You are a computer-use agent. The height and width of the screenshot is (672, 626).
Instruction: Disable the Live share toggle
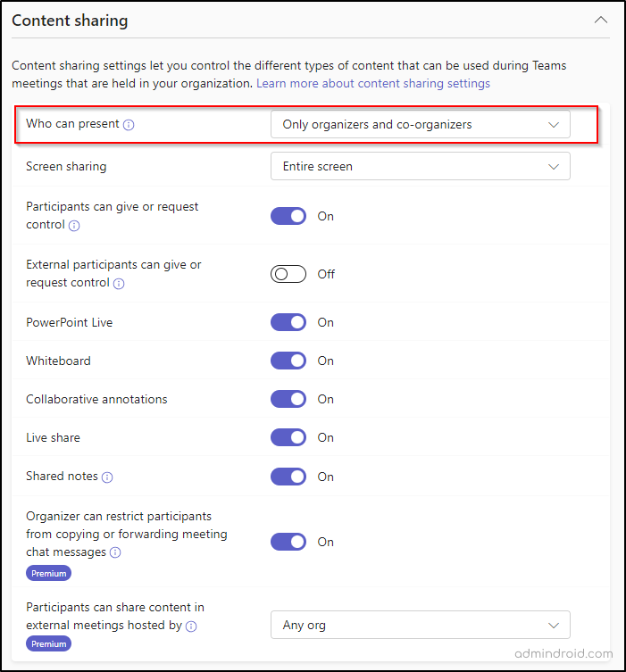click(x=288, y=437)
